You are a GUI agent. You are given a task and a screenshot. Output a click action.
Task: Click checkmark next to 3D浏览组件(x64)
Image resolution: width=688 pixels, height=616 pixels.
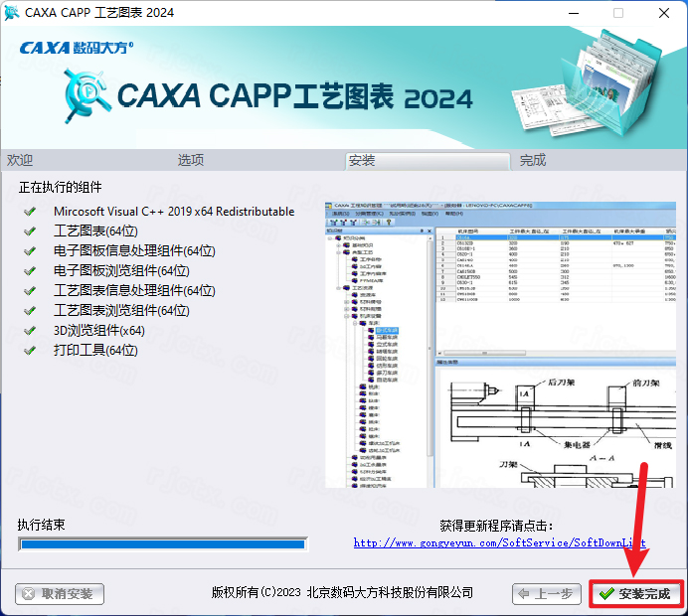(x=30, y=331)
